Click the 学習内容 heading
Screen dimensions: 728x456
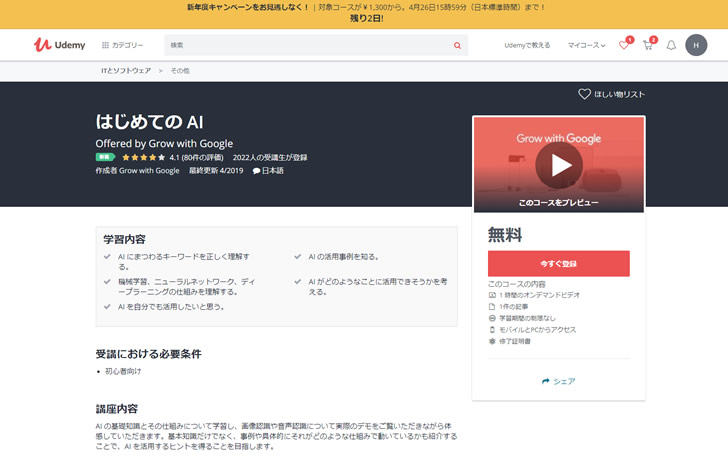tap(124, 239)
